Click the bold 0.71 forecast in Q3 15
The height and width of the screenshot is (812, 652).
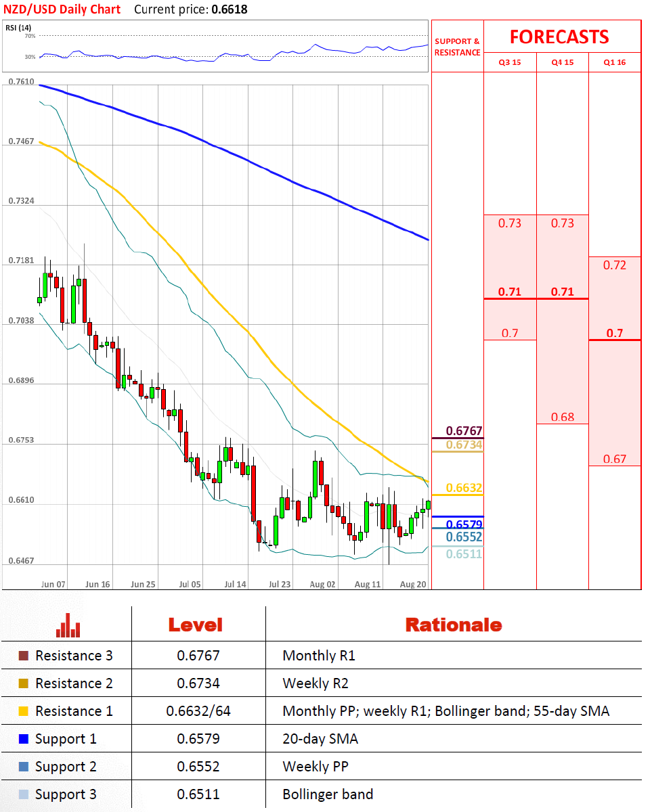(x=510, y=292)
